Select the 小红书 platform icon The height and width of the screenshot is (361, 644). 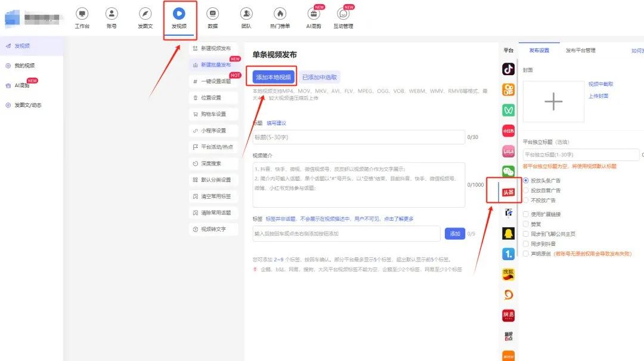pos(509,131)
